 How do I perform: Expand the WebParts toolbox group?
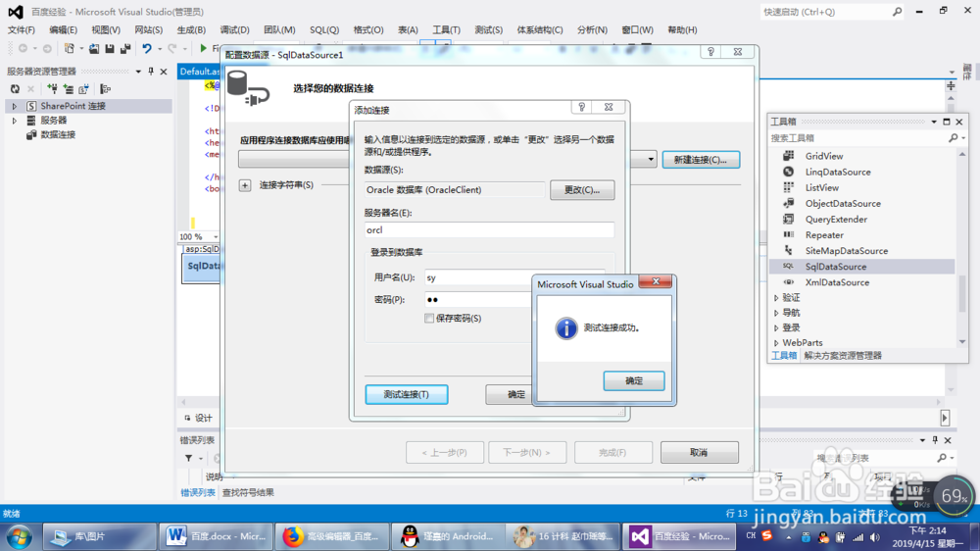point(776,343)
